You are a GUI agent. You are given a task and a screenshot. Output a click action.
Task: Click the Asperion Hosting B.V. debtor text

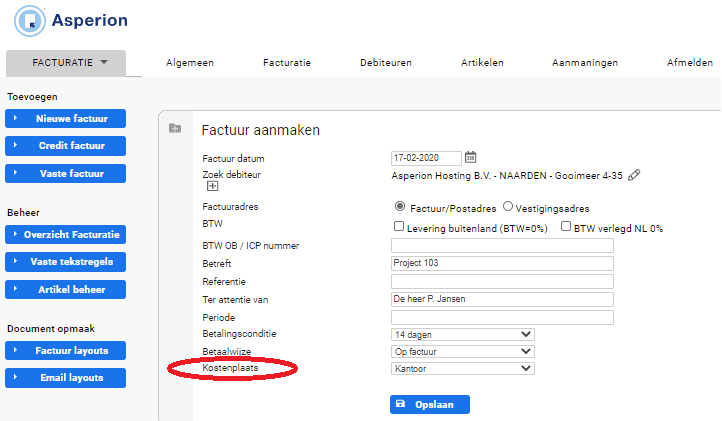[507, 175]
